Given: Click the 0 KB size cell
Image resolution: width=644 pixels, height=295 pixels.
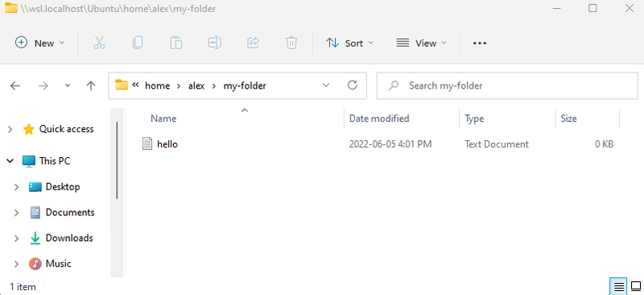Looking at the screenshot, I should click(605, 144).
